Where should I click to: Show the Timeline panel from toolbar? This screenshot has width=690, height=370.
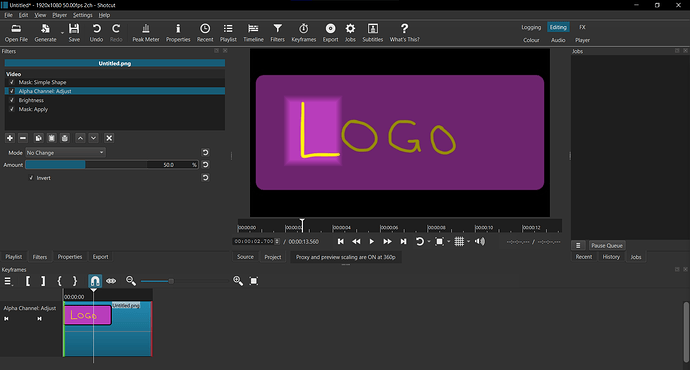(x=253, y=33)
